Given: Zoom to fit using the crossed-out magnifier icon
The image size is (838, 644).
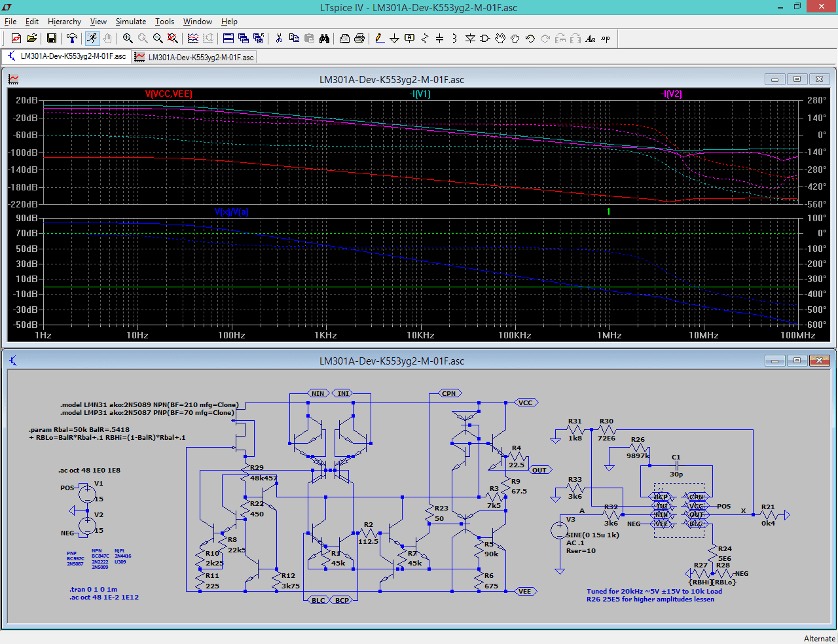Looking at the screenshot, I should (172, 38).
